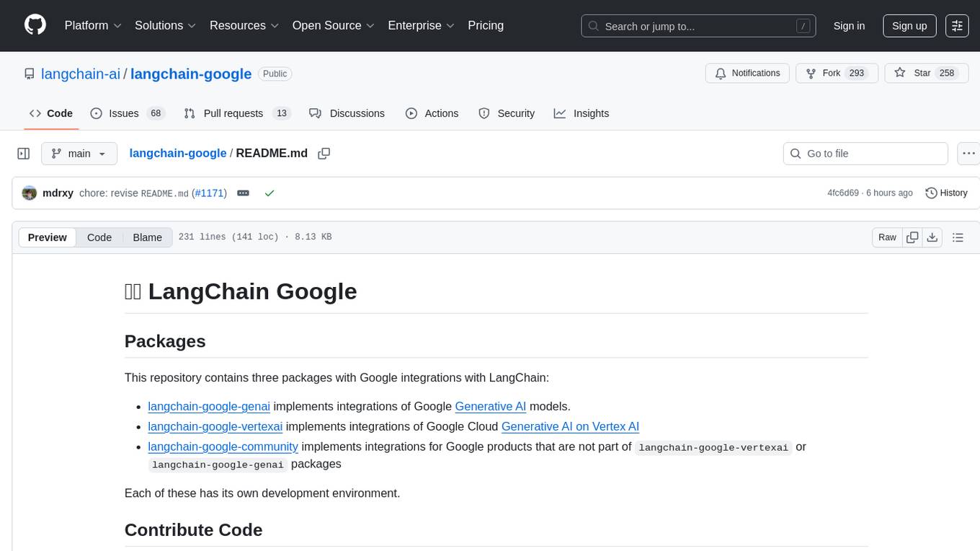
Task: Open the command palette icon in header
Action: 958,26
